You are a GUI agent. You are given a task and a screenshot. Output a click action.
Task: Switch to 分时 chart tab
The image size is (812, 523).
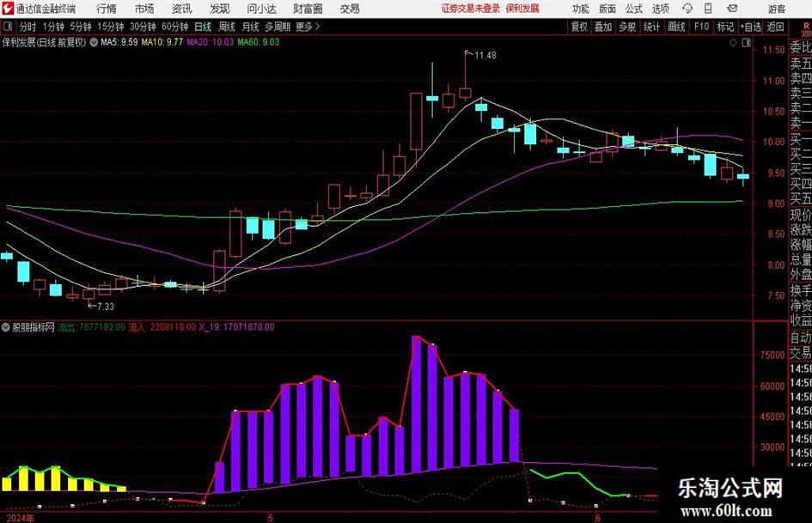pyautogui.click(x=27, y=27)
